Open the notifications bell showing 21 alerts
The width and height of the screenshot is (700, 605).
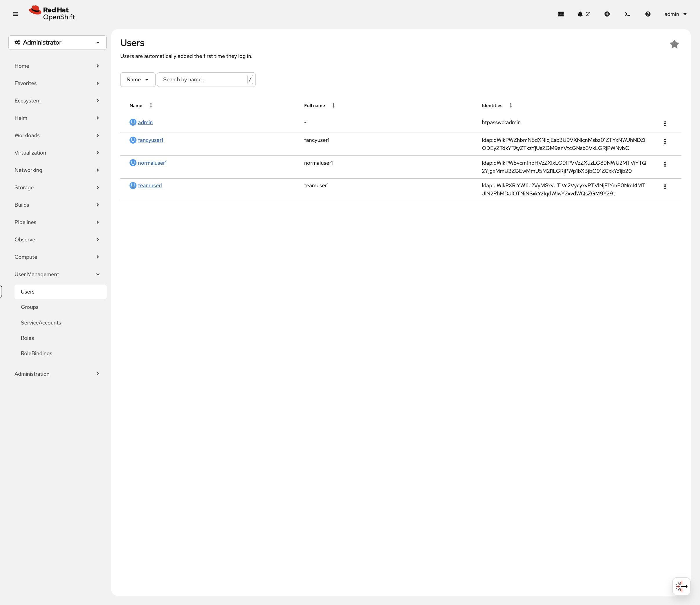(x=580, y=14)
